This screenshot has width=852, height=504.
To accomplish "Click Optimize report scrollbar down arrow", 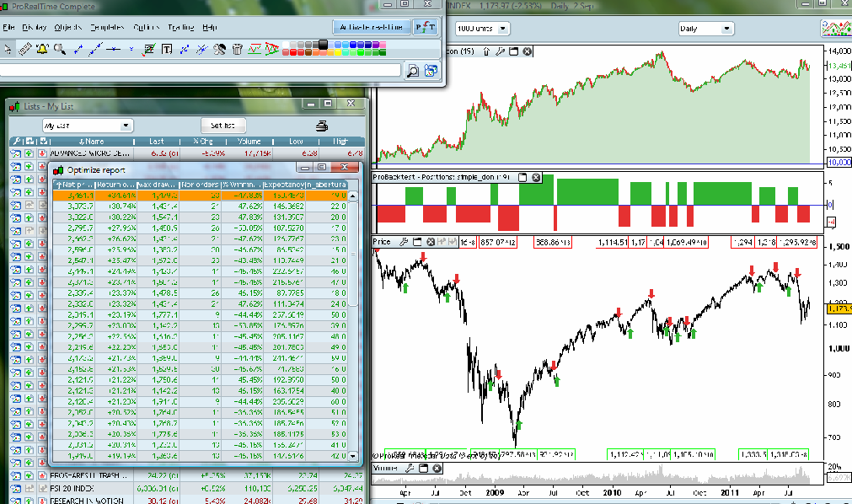I will point(352,456).
